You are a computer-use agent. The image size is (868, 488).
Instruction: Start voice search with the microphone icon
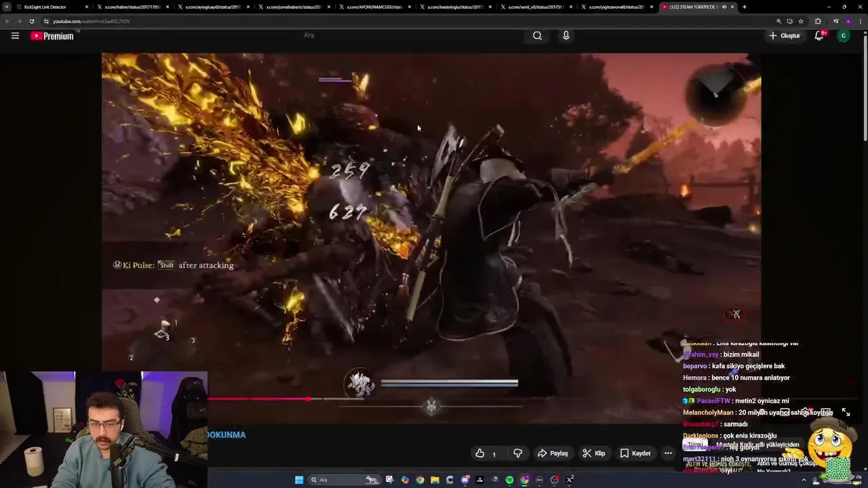pos(566,36)
